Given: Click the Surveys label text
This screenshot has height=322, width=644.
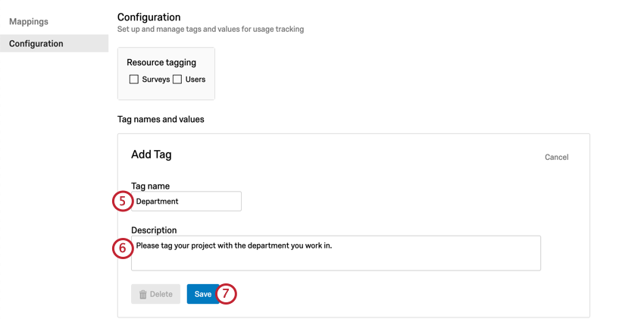Looking at the screenshot, I should click(155, 80).
